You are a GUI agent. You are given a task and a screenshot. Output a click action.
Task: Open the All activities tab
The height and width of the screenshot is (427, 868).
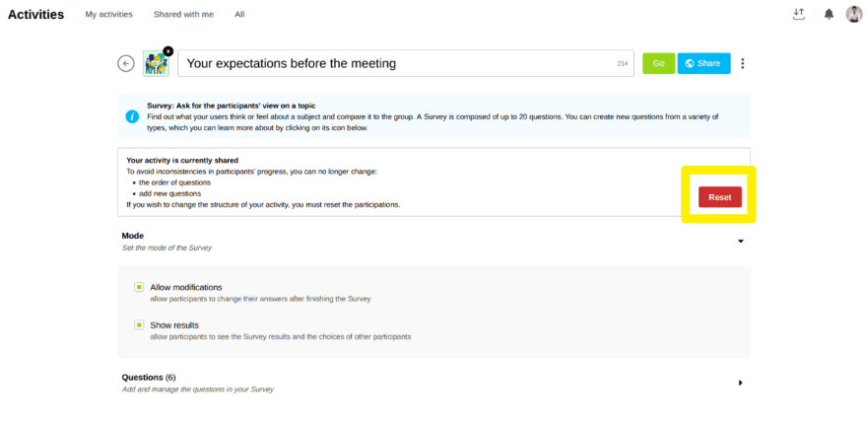(239, 15)
